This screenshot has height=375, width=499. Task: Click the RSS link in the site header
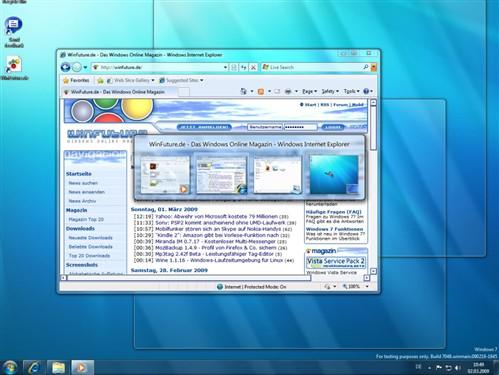325,105
